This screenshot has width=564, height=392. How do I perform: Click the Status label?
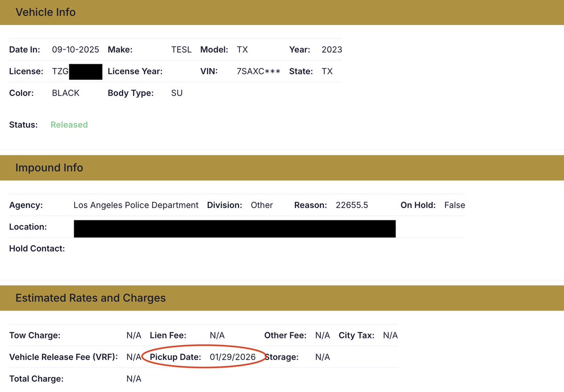click(x=23, y=125)
